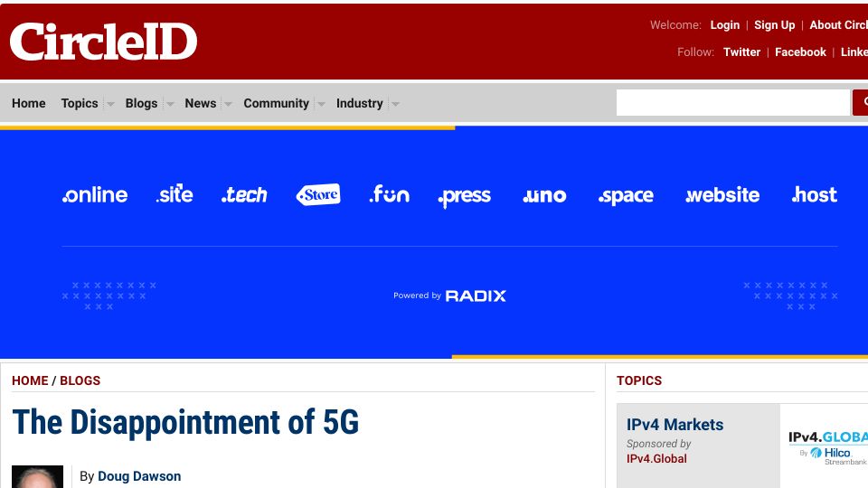Viewport: 868px width, 488px height.
Task: Follow CircleID on Facebook link
Action: pos(800,52)
